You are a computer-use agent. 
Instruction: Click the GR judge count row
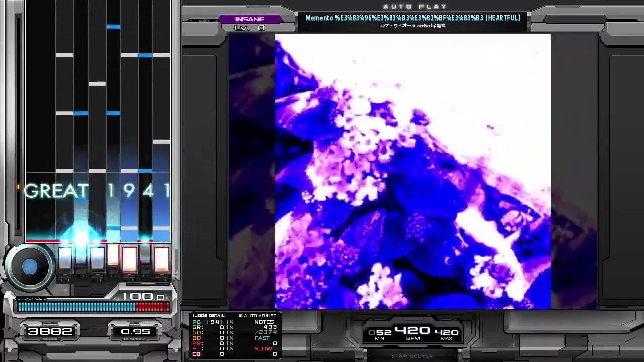[x=213, y=327]
